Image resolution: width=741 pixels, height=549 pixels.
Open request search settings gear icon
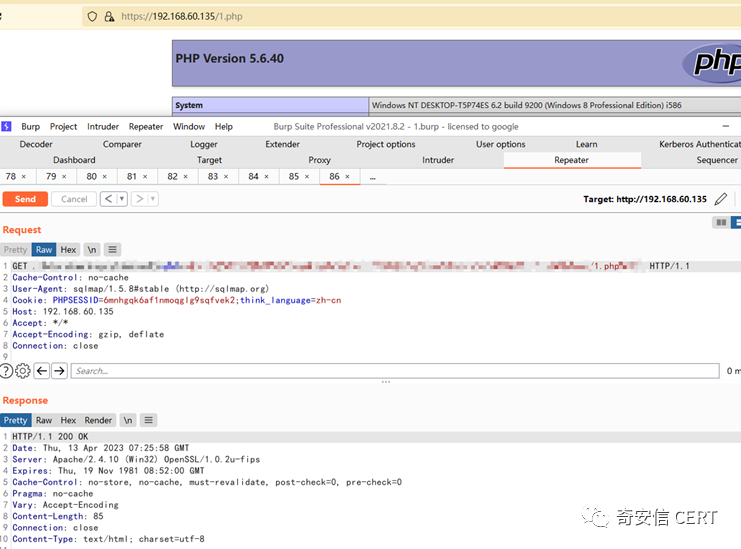pyautogui.click(x=23, y=371)
